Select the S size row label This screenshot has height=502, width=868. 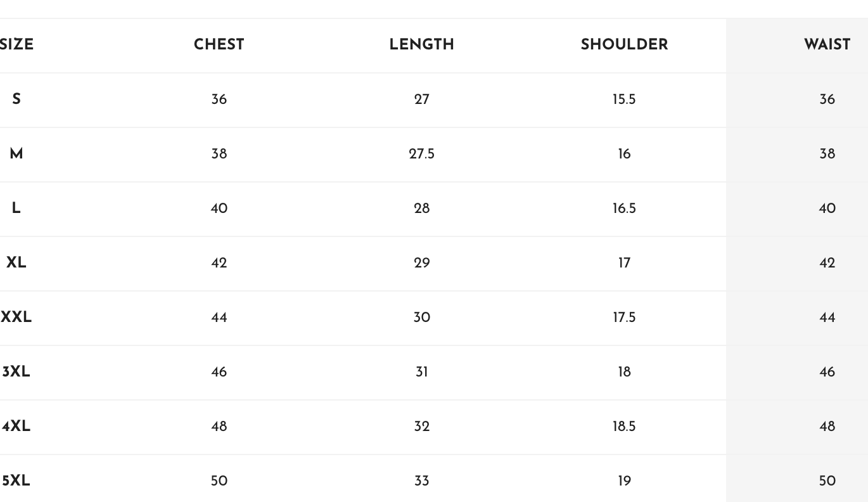click(16, 100)
